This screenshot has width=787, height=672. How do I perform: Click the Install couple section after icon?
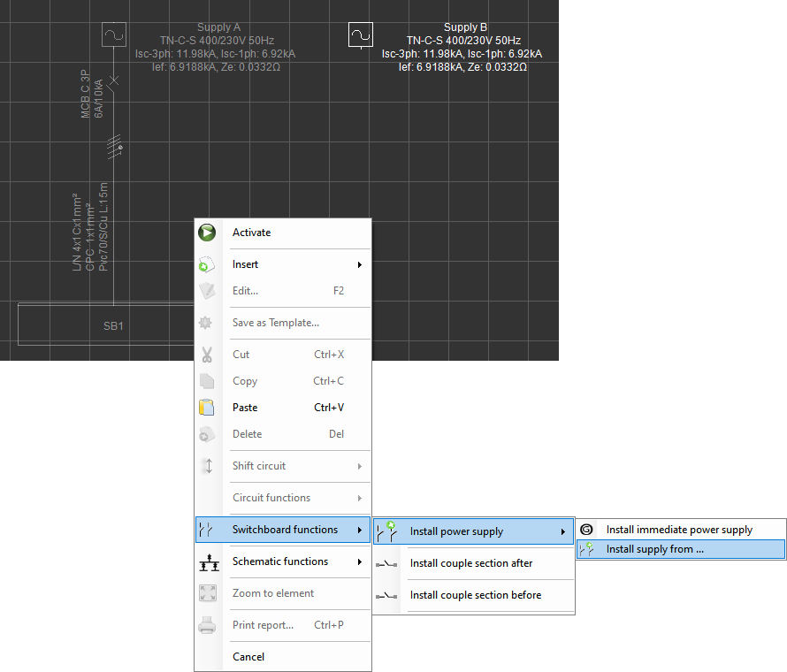click(386, 564)
